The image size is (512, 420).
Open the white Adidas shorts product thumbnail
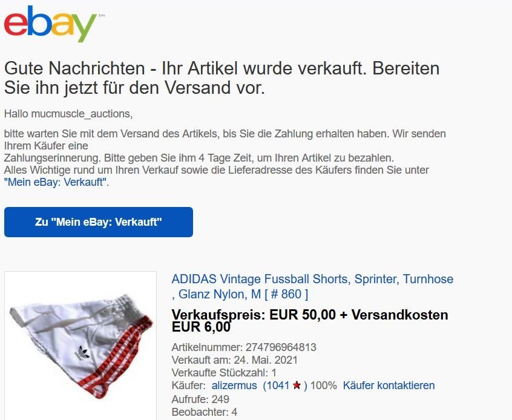coord(80,346)
